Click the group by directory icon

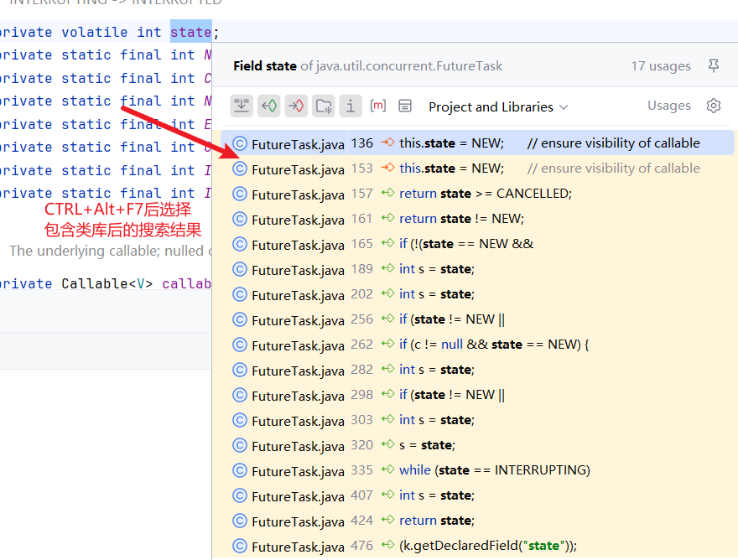pyautogui.click(x=323, y=106)
